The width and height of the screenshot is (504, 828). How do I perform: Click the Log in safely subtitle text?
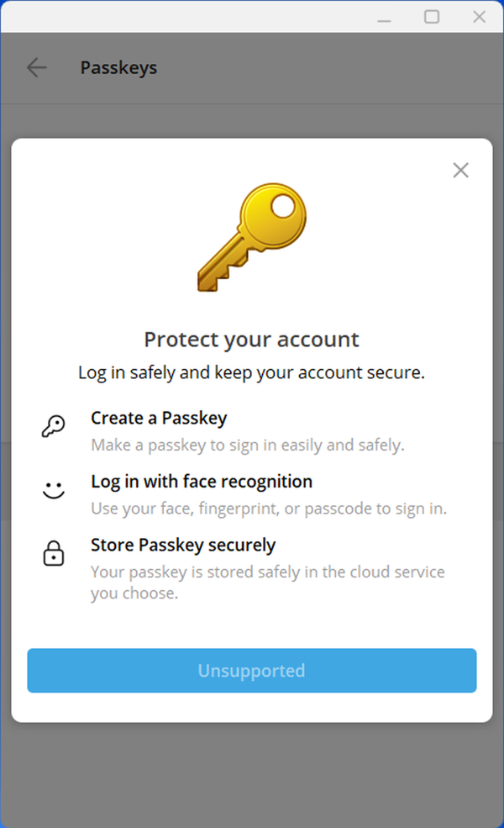coord(251,372)
